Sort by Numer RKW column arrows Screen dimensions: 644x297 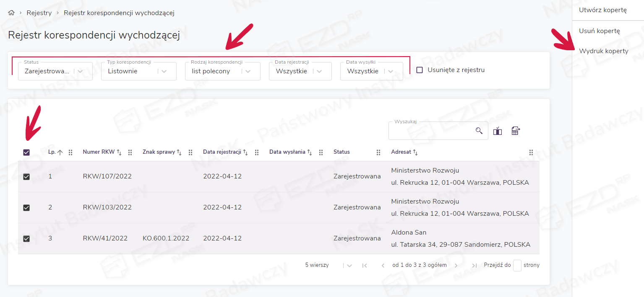point(119,152)
